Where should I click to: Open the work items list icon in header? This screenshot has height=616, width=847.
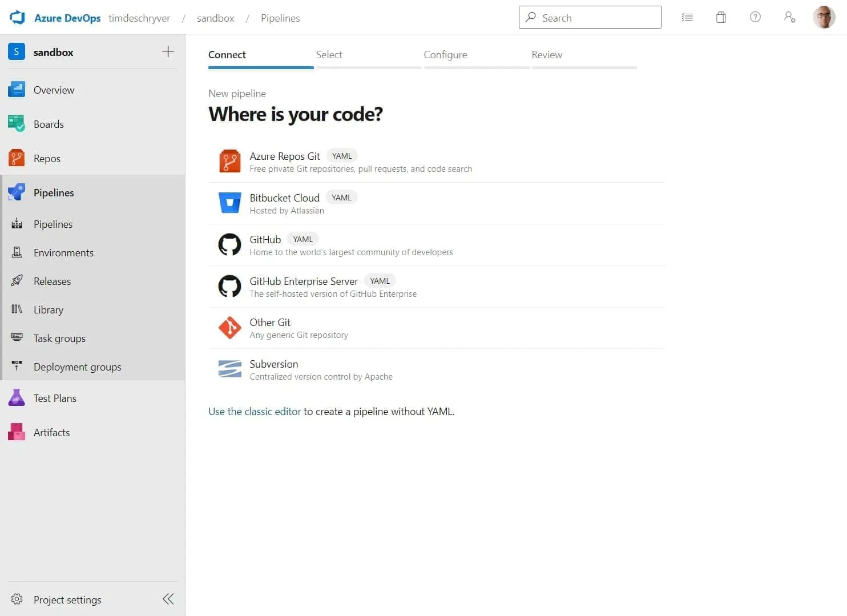687,17
